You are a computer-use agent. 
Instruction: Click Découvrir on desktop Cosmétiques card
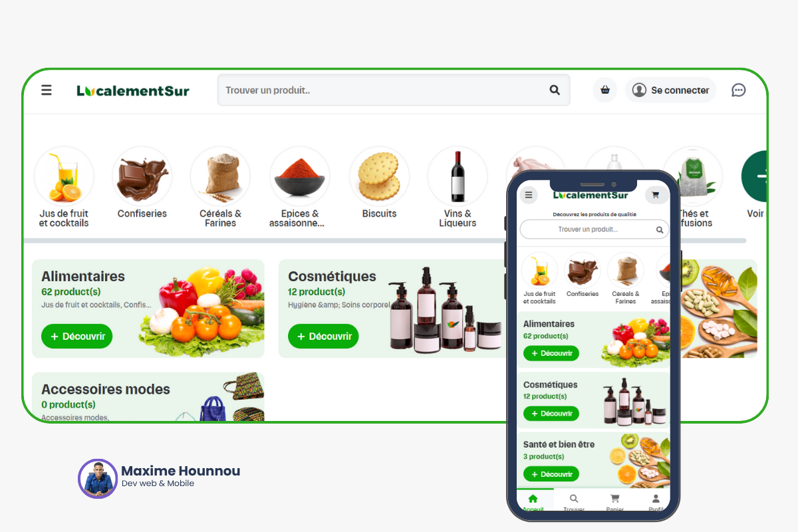click(323, 336)
